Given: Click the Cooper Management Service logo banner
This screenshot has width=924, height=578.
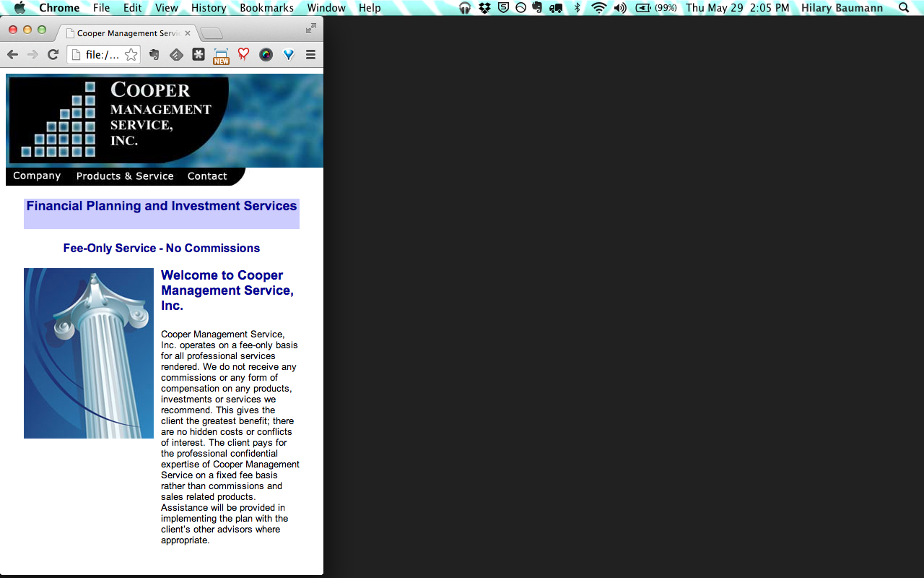Looking at the screenshot, I should 165,121.
